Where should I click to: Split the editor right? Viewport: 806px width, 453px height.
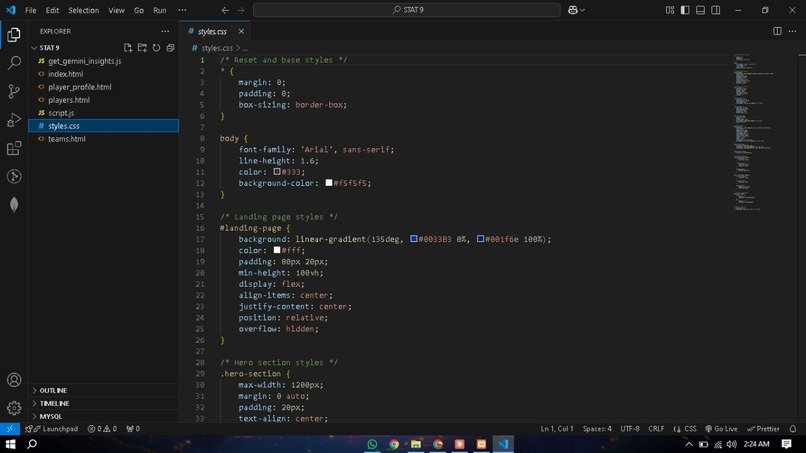777,31
